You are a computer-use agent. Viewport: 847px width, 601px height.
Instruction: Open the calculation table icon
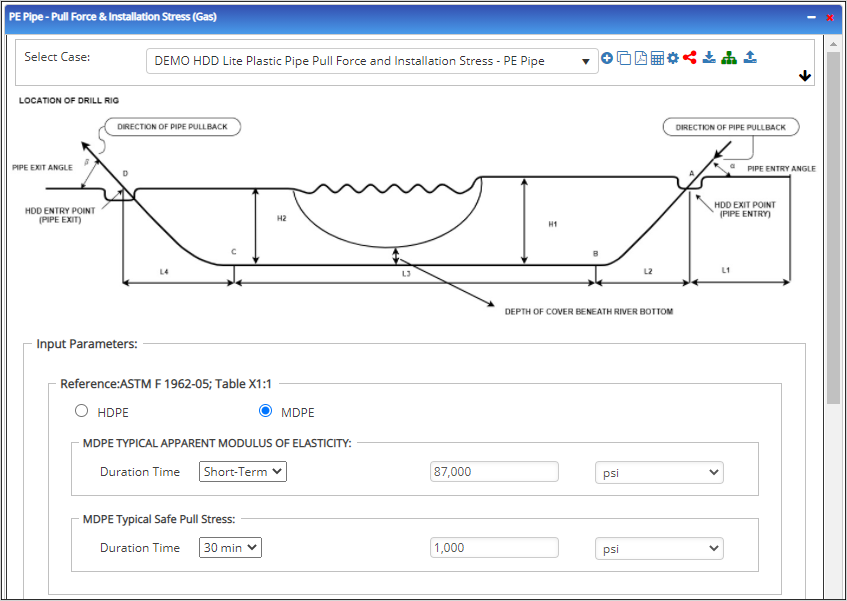coord(657,57)
